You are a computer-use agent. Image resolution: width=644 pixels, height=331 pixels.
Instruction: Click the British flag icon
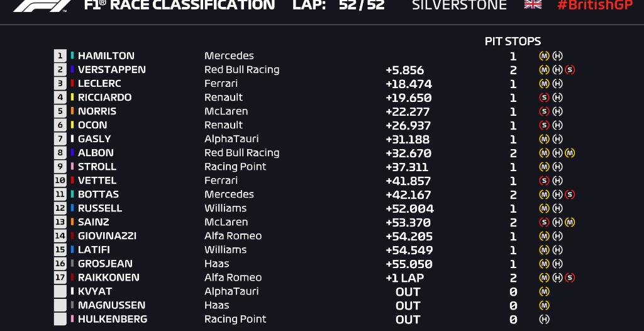click(533, 4)
